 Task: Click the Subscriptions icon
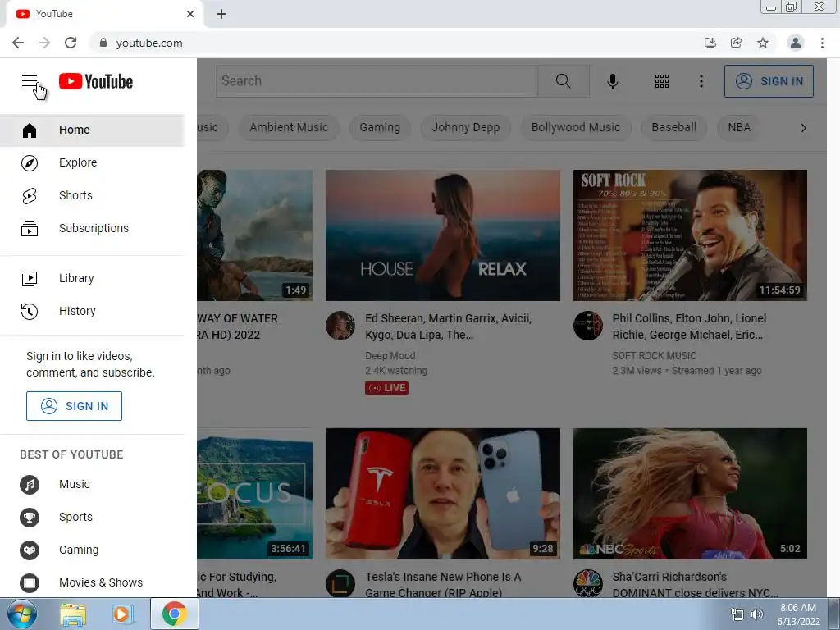pyautogui.click(x=30, y=229)
